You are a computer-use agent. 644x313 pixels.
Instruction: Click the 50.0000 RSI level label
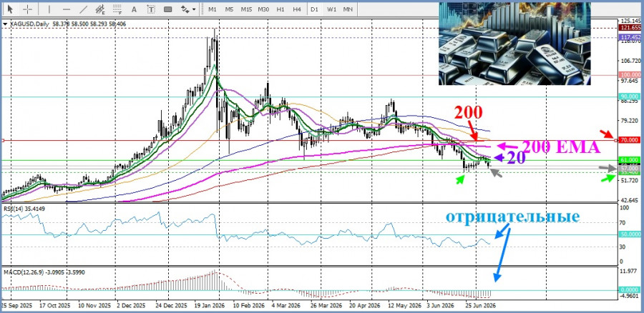(x=630, y=234)
